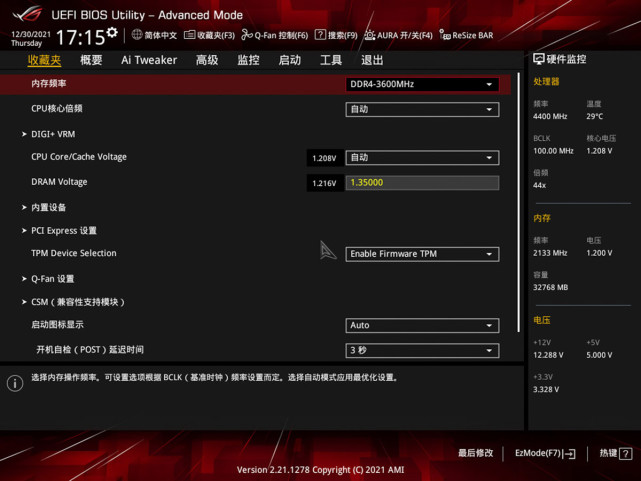Open CPU核心倍频 dropdown
Viewport: 641px width, 481px height.
pyautogui.click(x=422, y=110)
